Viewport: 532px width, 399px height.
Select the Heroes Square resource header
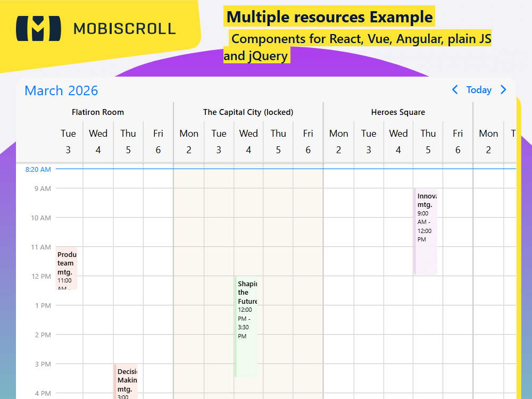[398, 112]
